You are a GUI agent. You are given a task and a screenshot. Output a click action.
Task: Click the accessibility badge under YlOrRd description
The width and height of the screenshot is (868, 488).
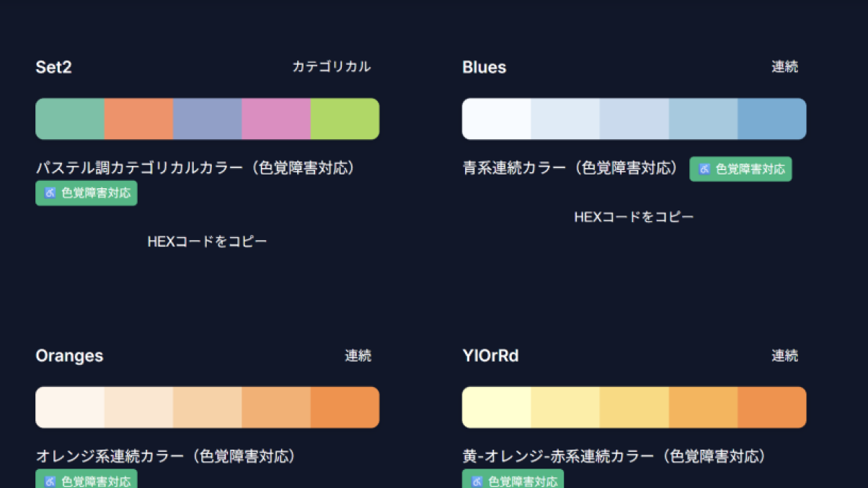pyautogui.click(x=513, y=480)
